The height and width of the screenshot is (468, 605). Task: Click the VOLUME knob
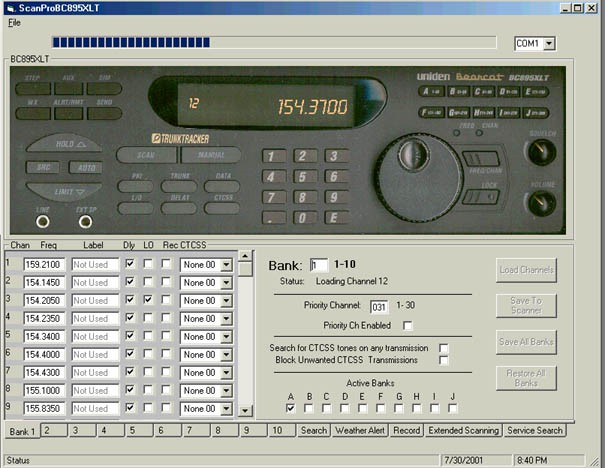(542, 203)
